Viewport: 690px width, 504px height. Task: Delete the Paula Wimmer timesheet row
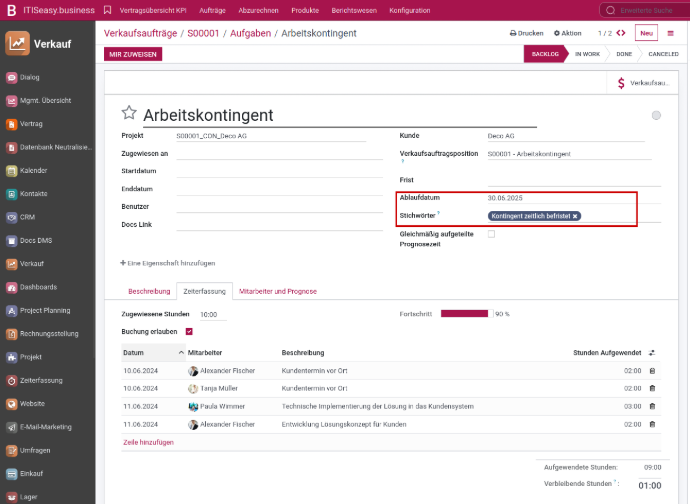pos(652,406)
